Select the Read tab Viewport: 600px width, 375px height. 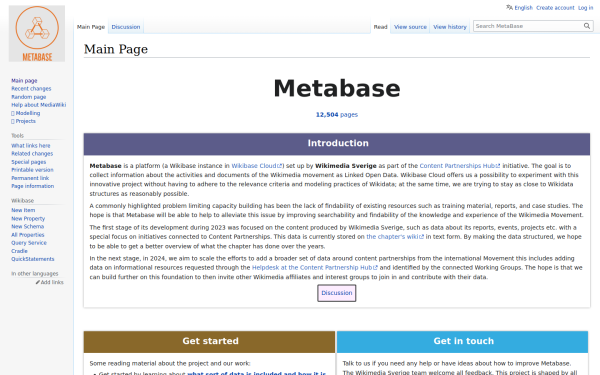pos(380,27)
